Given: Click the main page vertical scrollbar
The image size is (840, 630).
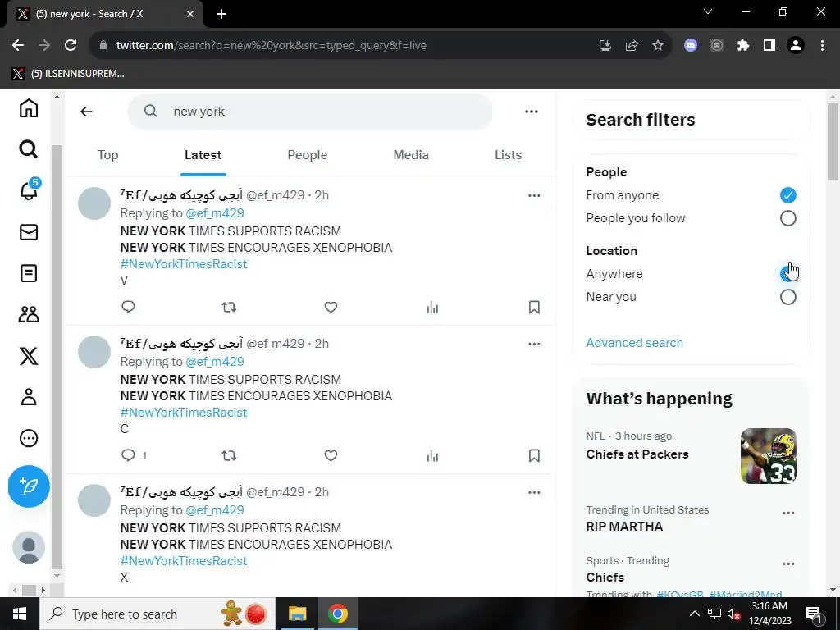Looking at the screenshot, I should click(833, 142).
